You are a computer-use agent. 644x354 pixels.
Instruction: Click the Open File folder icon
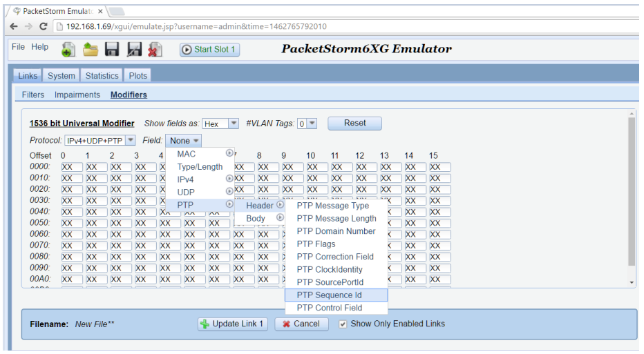pyautogui.click(x=91, y=49)
